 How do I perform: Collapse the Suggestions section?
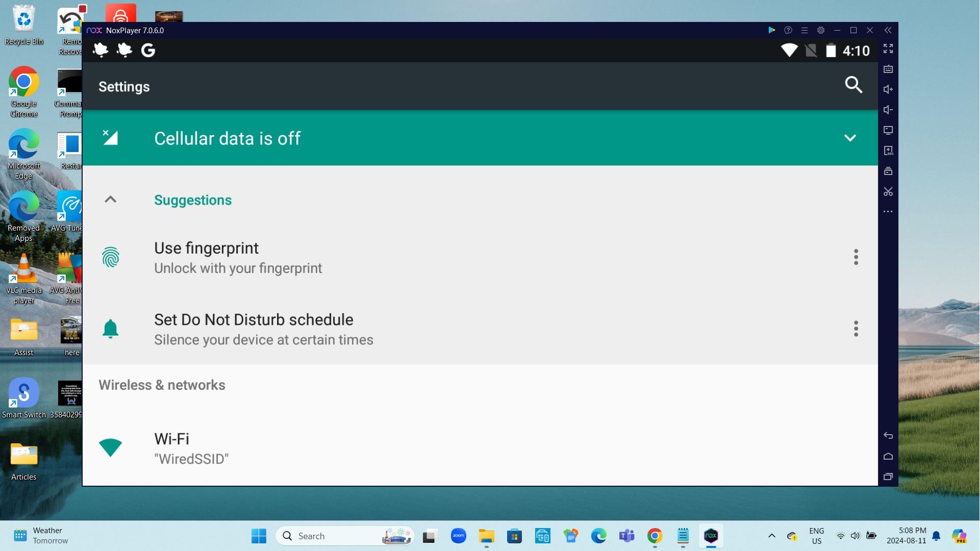pos(110,199)
